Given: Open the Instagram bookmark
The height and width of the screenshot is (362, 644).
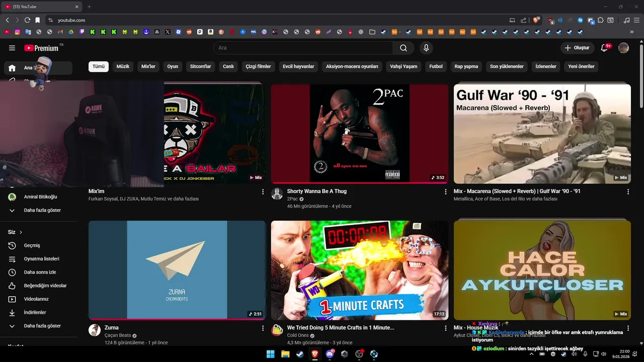Looking at the screenshot, I should pyautogui.click(x=17, y=32).
